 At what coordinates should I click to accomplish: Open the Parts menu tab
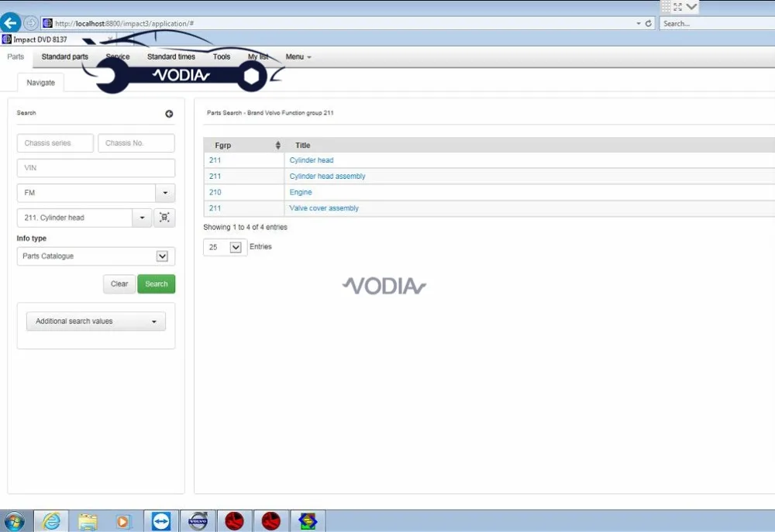(x=15, y=57)
